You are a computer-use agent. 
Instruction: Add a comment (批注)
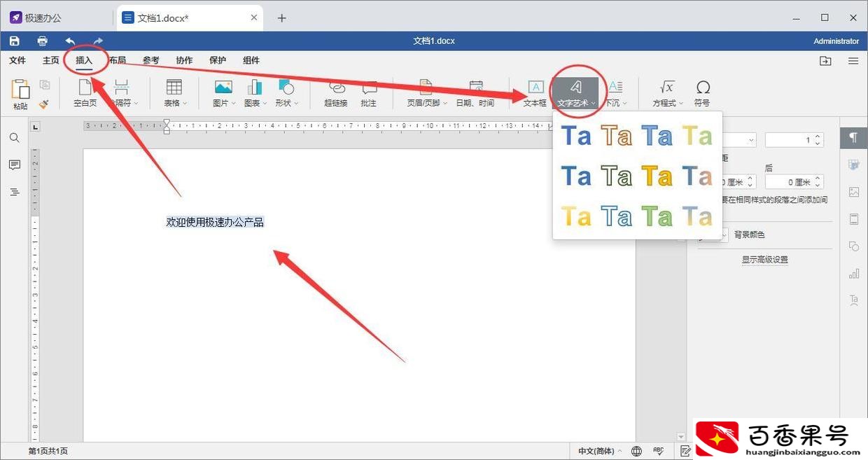(x=369, y=93)
